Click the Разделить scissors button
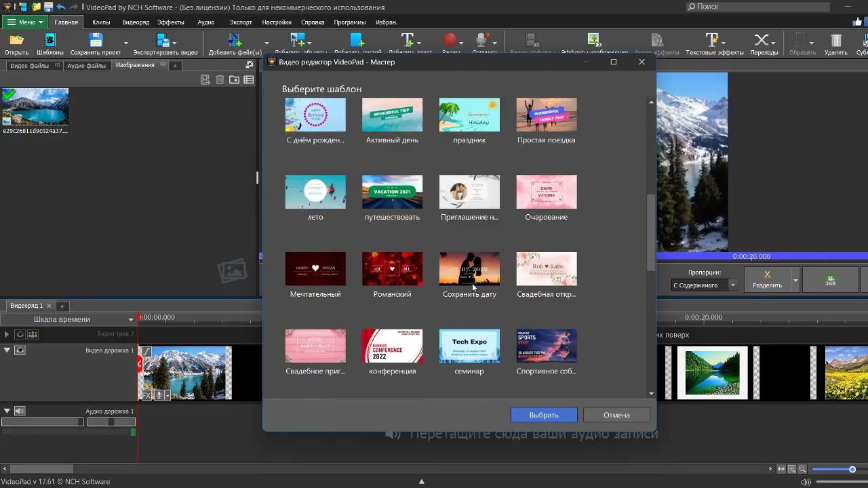868x488 pixels. (x=767, y=279)
